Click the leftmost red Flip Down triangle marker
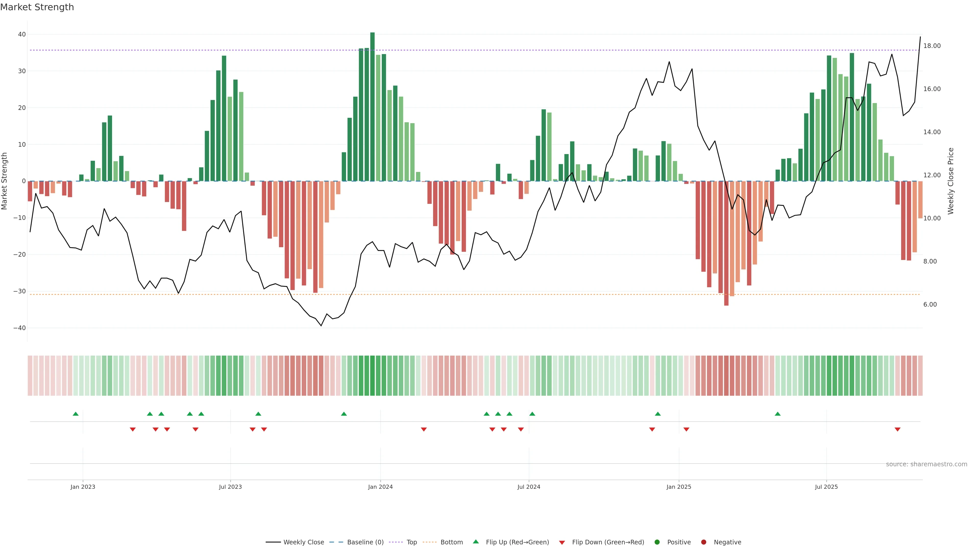 pos(132,429)
